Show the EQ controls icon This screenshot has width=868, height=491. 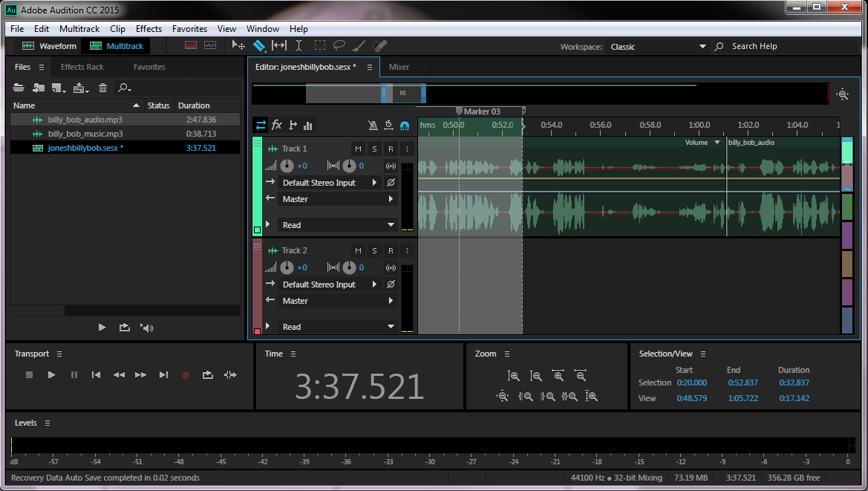pos(308,126)
